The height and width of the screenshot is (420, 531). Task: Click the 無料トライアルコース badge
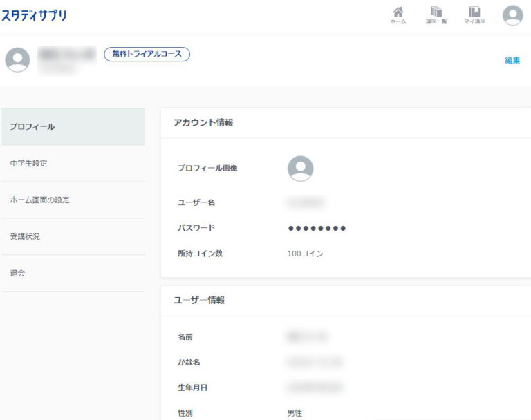tap(147, 54)
